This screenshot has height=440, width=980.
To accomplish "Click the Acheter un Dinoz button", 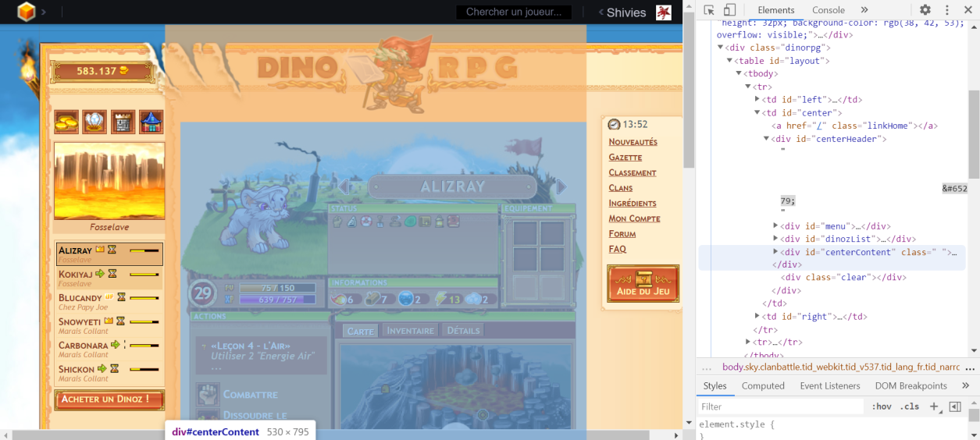I will click(109, 399).
